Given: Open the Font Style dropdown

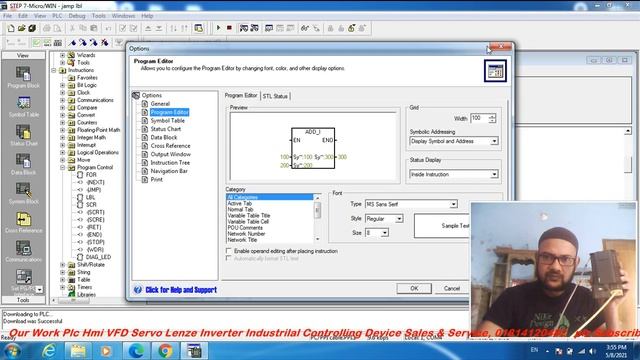Looking at the screenshot, I should [x=399, y=219].
